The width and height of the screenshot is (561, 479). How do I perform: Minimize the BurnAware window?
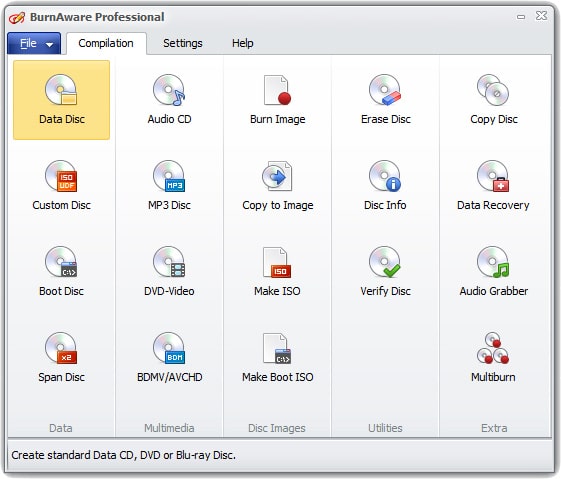pyautogui.click(x=521, y=16)
